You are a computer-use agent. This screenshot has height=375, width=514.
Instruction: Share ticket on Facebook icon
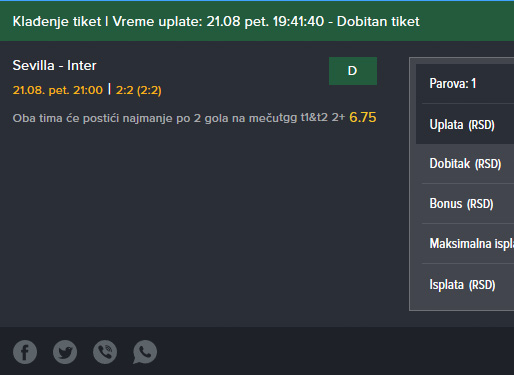[x=25, y=352]
